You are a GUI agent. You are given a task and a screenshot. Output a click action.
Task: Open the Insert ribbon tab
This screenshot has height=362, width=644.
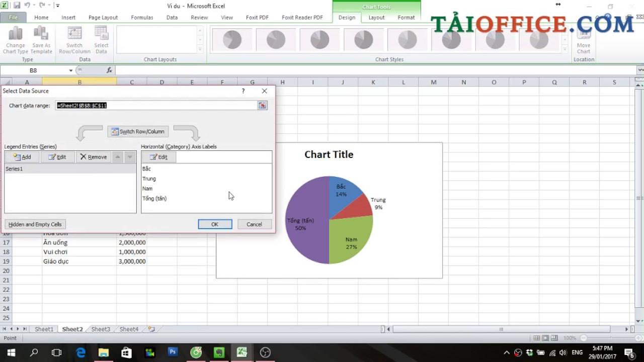(x=68, y=17)
